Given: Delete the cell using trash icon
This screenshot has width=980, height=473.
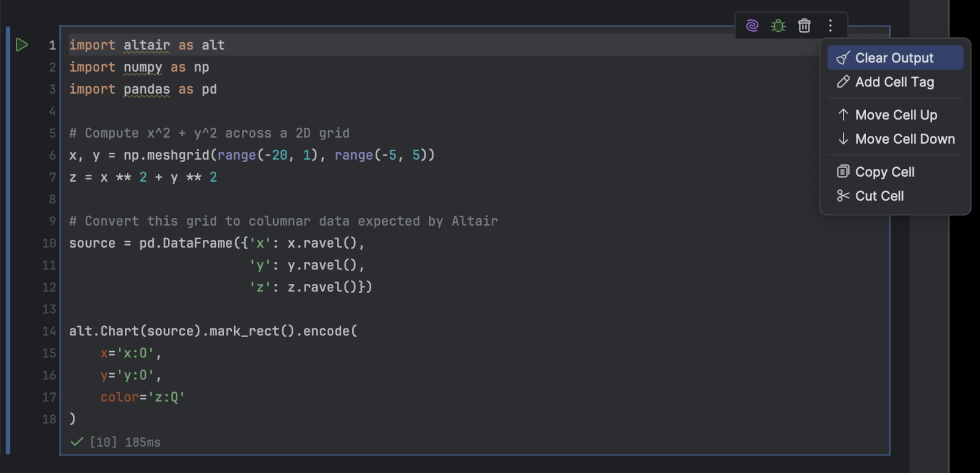Looking at the screenshot, I should pyautogui.click(x=804, y=26).
